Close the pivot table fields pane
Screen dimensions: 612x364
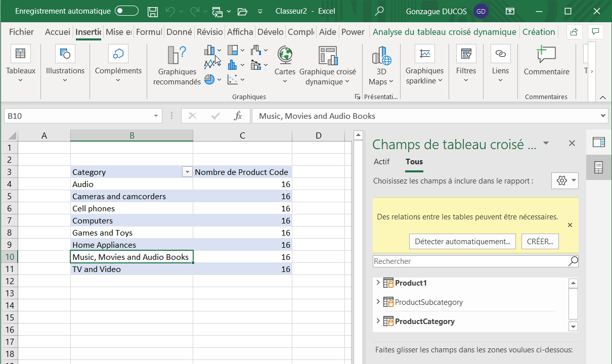point(572,144)
